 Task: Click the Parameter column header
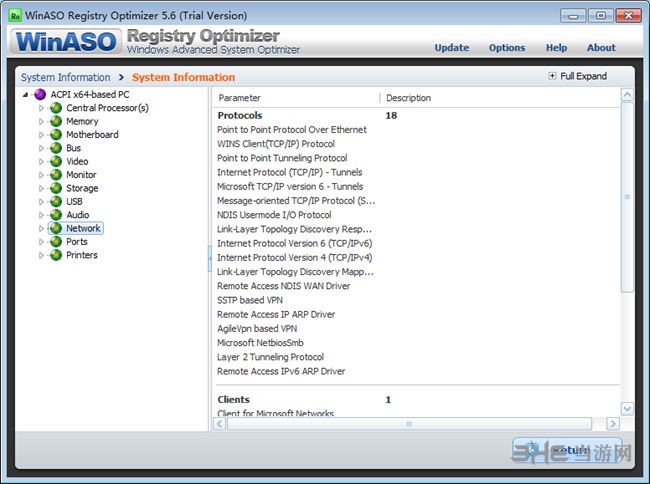coord(239,98)
